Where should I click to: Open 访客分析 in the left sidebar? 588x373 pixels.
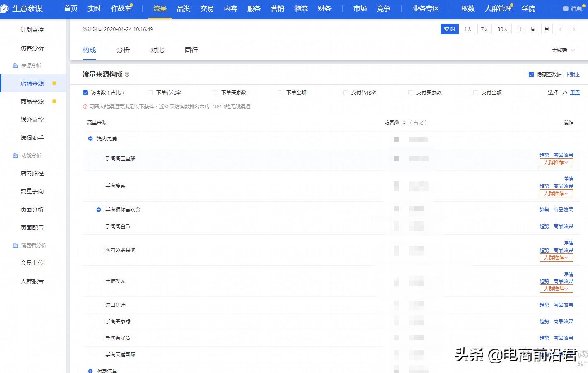pyautogui.click(x=32, y=48)
